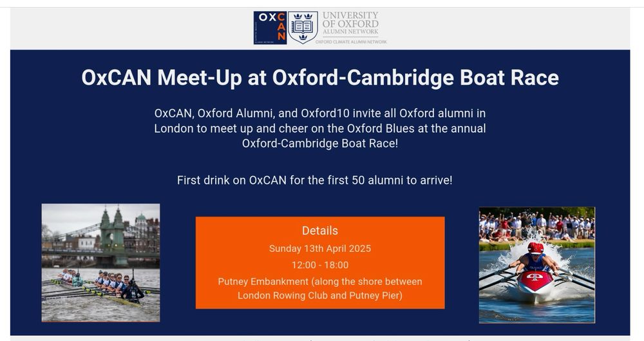Click the 'Oxford-Cambridge Boat Race!' paragraph ending

(x=320, y=143)
